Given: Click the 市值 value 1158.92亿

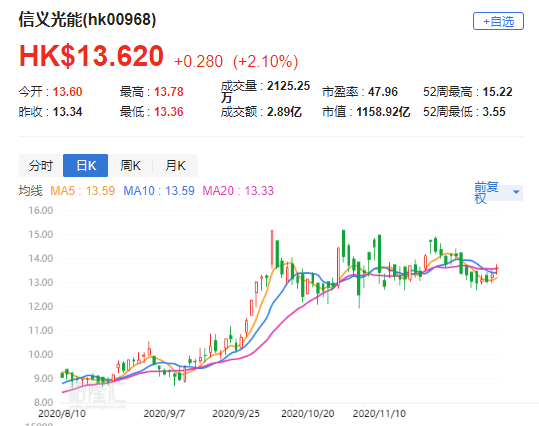Looking at the screenshot, I should pyautogui.click(x=383, y=112).
